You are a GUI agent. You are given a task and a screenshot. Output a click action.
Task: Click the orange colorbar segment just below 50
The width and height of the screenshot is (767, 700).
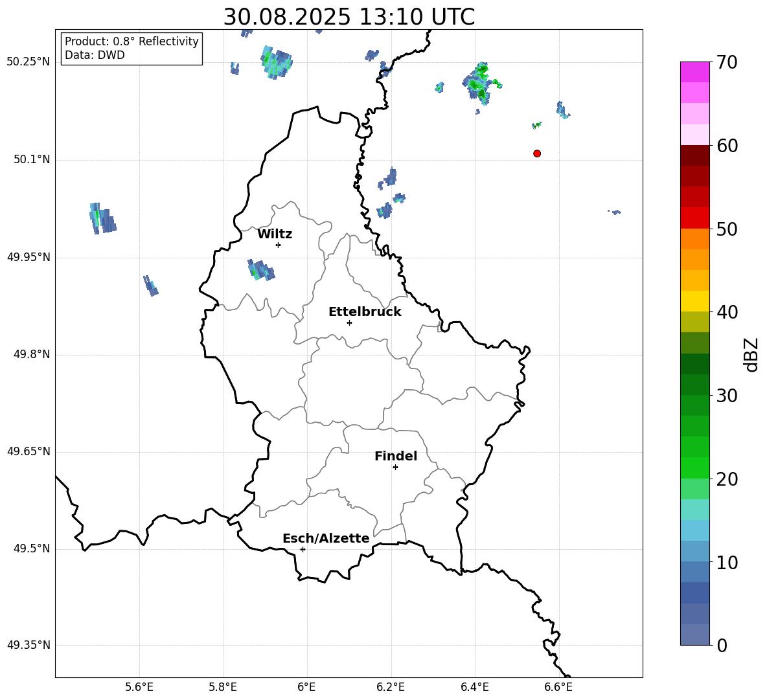pos(695,238)
